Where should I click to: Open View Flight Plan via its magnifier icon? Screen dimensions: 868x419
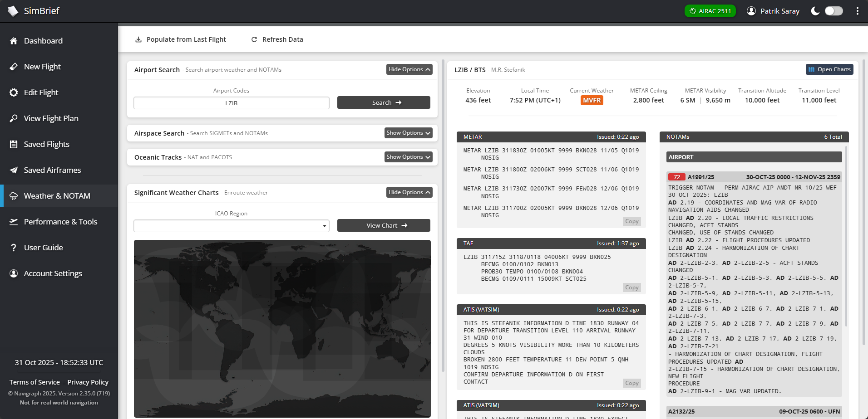click(14, 118)
